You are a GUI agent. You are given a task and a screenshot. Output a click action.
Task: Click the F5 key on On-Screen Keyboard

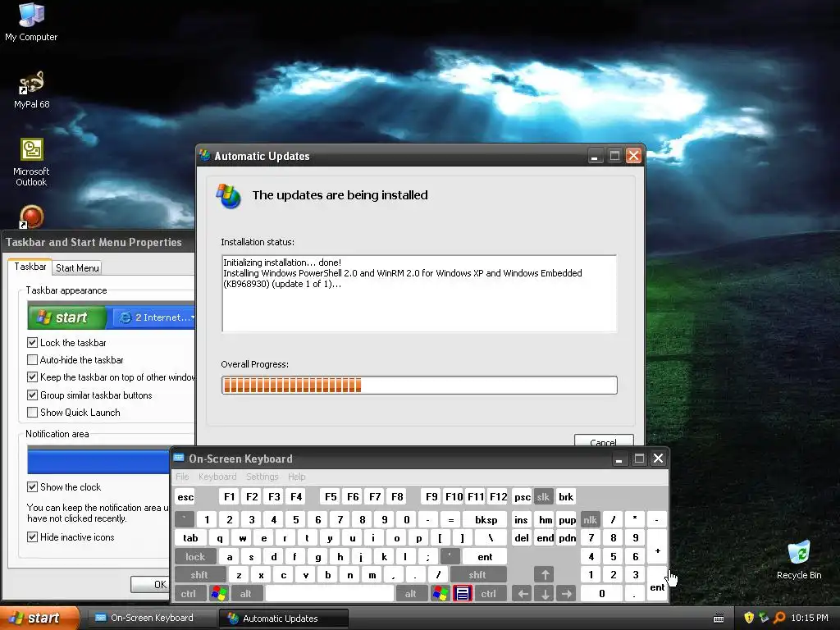click(331, 496)
